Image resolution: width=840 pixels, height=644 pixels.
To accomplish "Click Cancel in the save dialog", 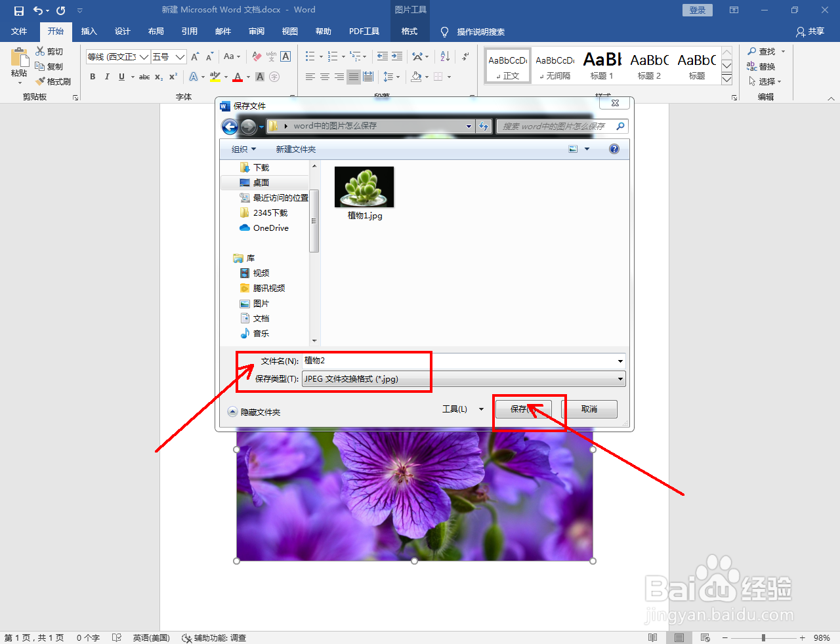I will pyautogui.click(x=589, y=409).
